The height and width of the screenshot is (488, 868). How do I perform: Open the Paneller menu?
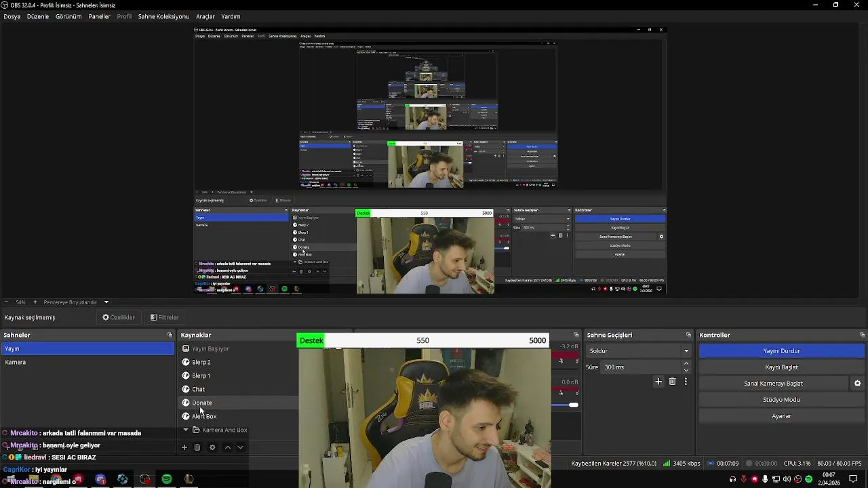99,16
